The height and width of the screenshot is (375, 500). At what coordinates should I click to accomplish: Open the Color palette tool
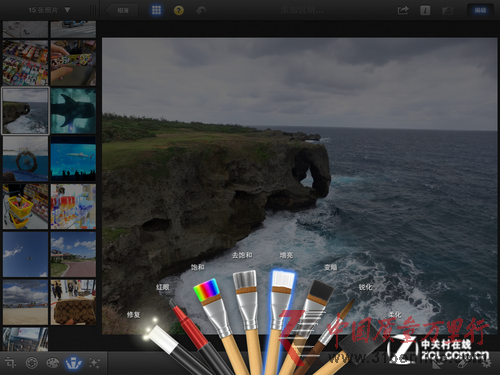click(x=52, y=363)
